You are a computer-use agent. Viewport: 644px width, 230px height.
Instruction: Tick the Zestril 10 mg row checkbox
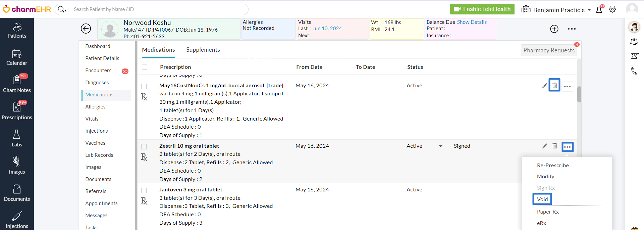click(144, 147)
